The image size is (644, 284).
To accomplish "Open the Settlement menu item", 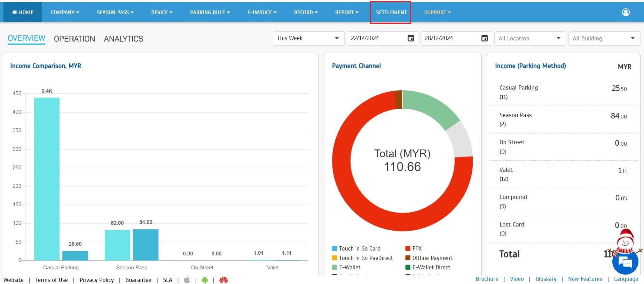I will coord(391,13).
